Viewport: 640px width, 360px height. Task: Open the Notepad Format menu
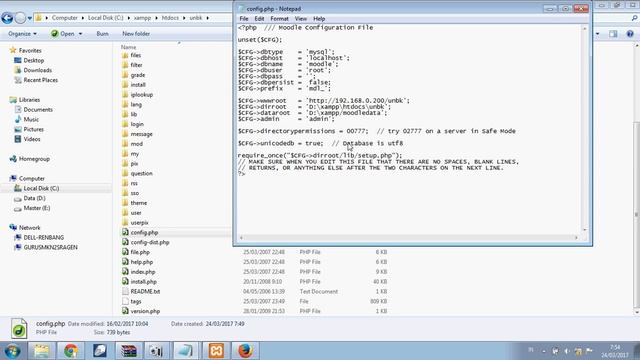tap(279, 19)
